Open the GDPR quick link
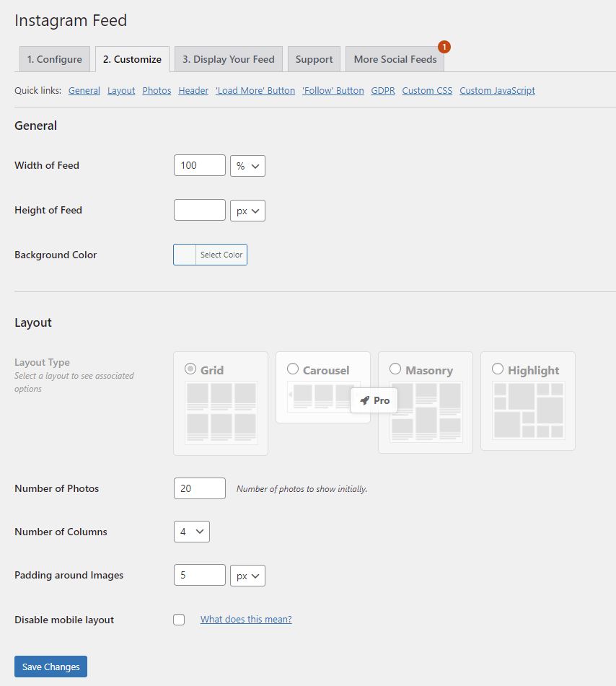The width and height of the screenshot is (616, 686). coord(383,91)
